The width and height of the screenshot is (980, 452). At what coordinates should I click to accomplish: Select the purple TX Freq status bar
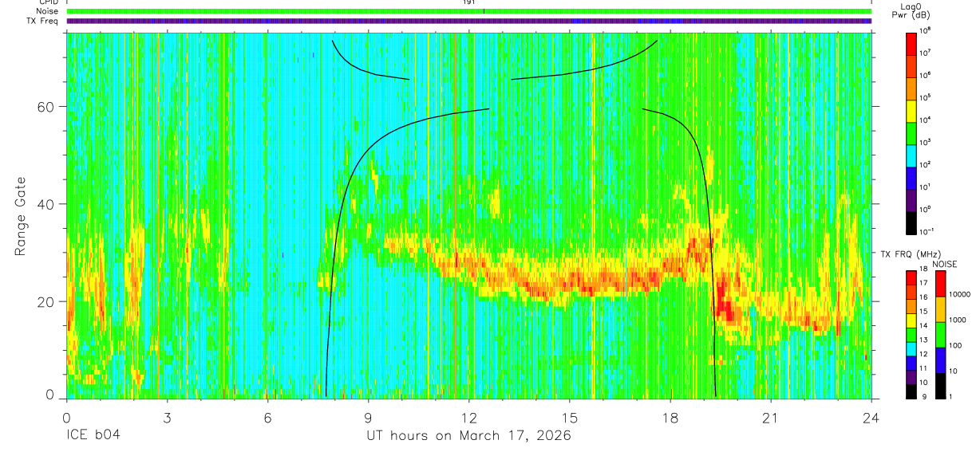tap(468, 21)
